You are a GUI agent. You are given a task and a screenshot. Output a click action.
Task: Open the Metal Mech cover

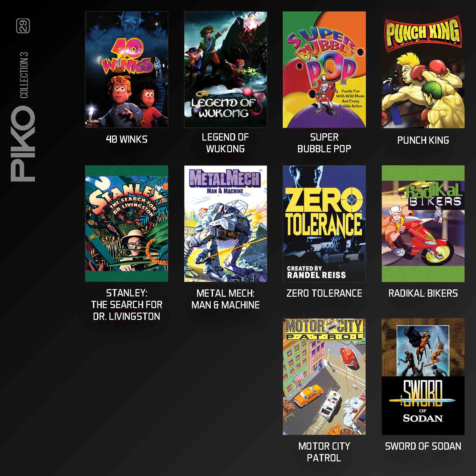pyautogui.click(x=226, y=223)
